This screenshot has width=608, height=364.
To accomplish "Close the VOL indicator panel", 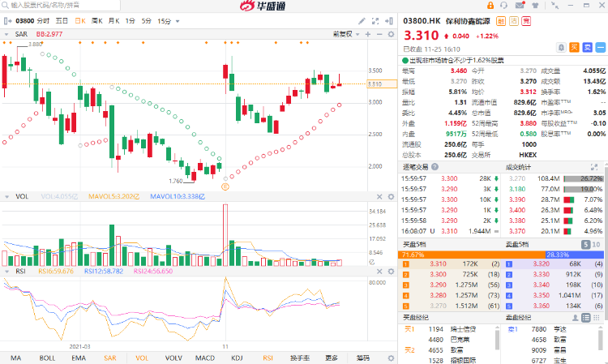I will [379, 196].
